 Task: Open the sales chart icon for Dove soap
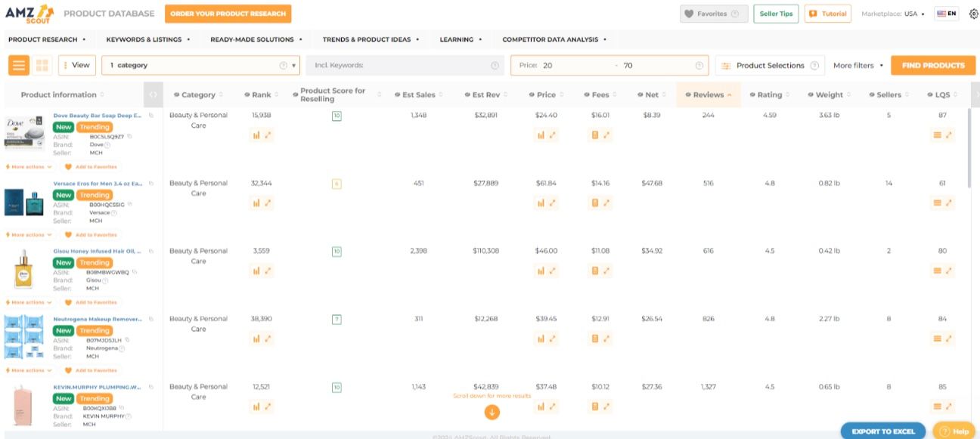(x=257, y=135)
